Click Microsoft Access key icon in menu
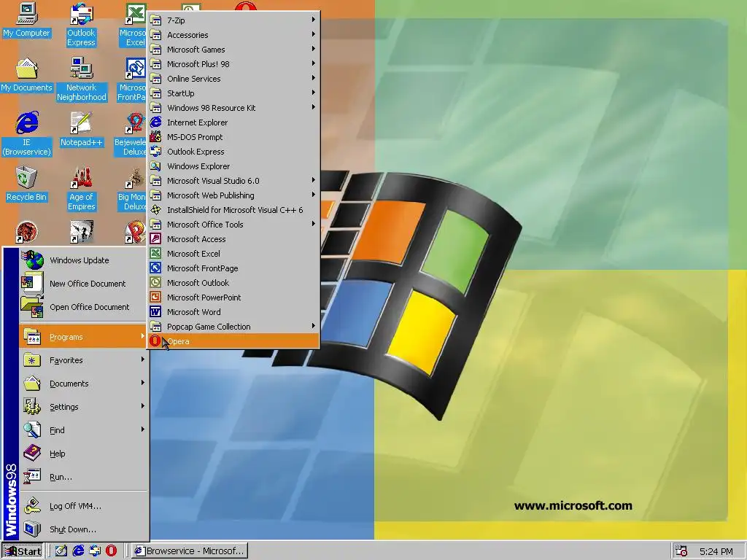The width and height of the screenshot is (747, 560). coord(155,239)
